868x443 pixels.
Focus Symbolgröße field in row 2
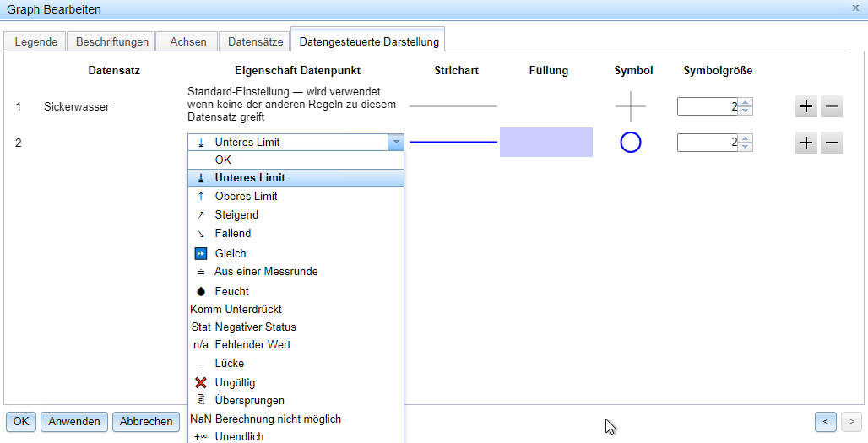pos(708,143)
